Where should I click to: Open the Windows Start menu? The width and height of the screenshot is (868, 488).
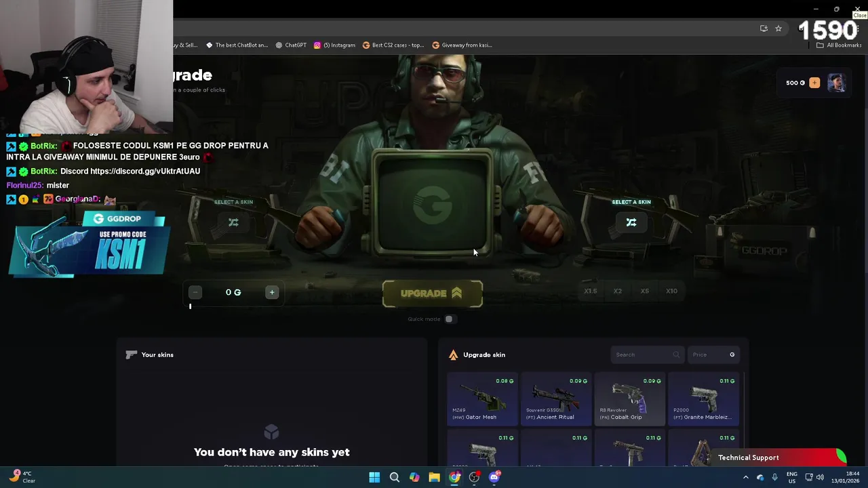[x=374, y=477]
